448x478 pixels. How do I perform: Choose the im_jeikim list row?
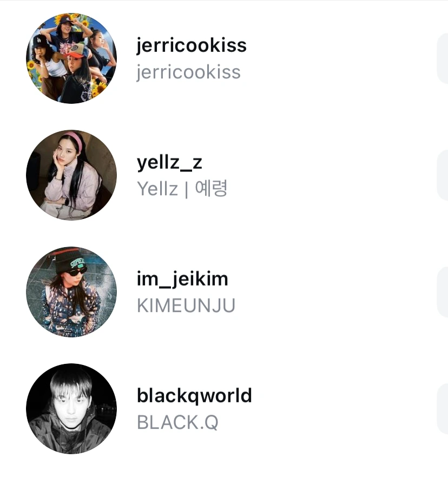click(x=224, y=292)
